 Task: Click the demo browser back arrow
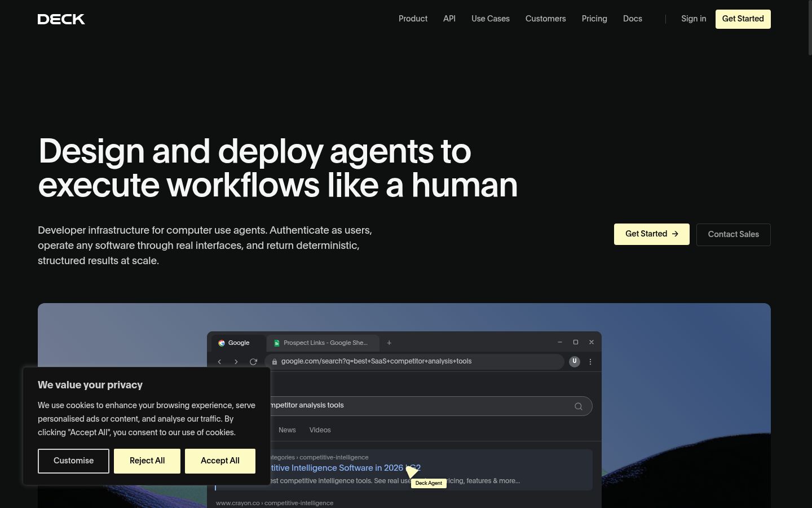(219, 362)
